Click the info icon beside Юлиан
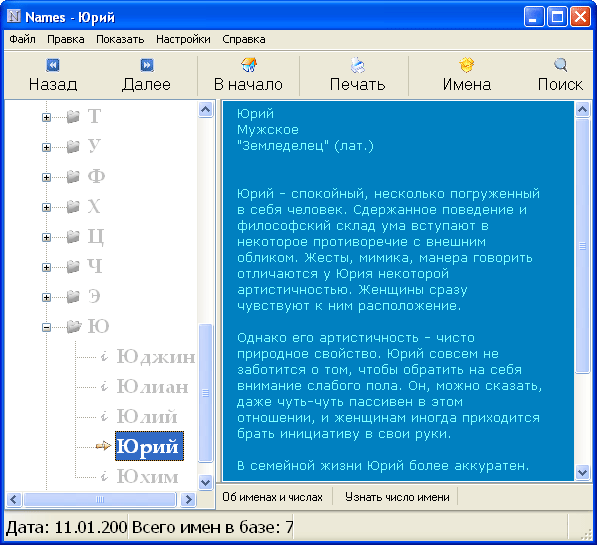 click(104, 387)
